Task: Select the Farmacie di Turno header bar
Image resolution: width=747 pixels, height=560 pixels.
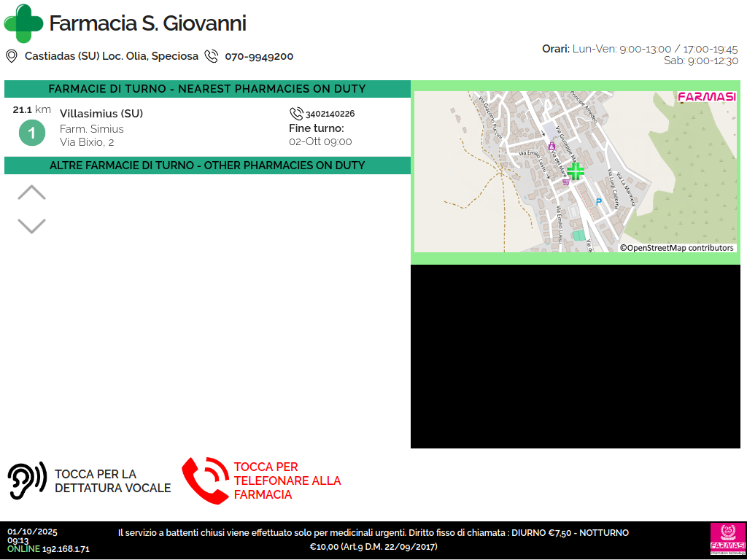Action: click(207, 89)
